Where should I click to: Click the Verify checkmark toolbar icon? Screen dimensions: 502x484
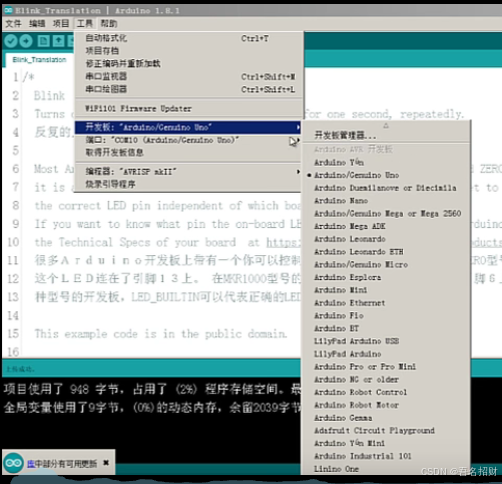[x=11, y=41]
